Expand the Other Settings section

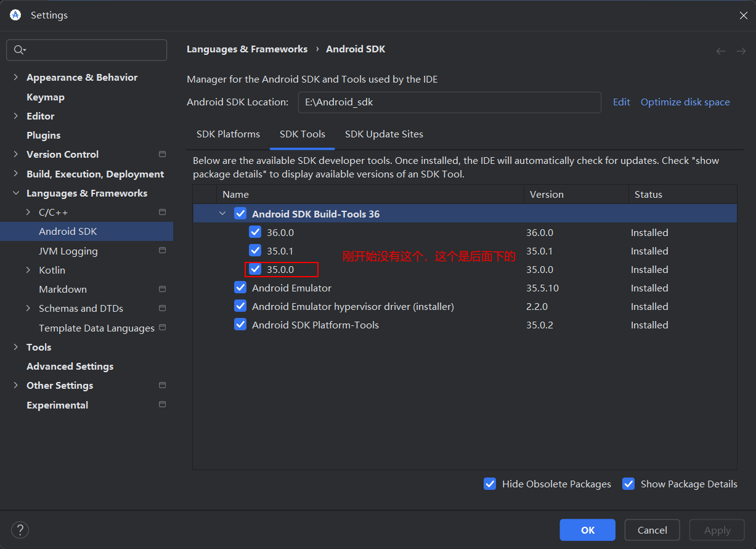point(16,385)
